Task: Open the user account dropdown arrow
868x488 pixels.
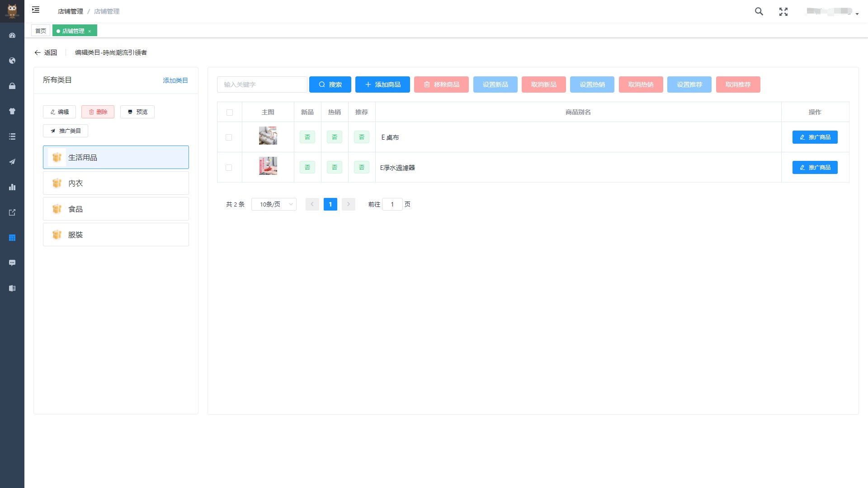Action: pyautogui.click(x=857, y=14)
